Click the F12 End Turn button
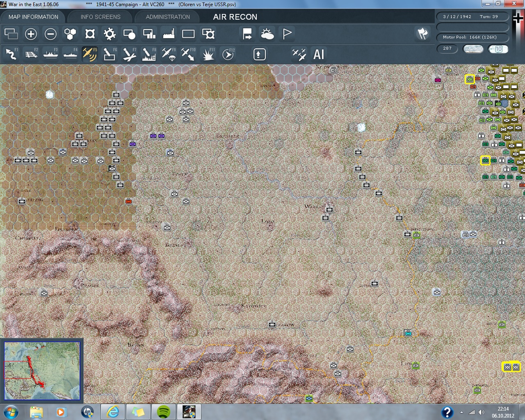This screenshot has width=525, height=420. pyautogui.click(x=228, y=54)
